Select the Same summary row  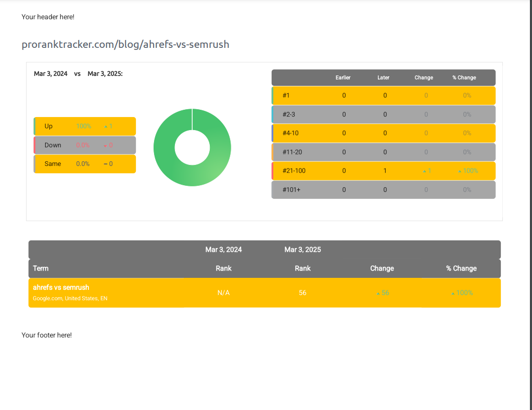pyautogui.click(x=85, y=164)
